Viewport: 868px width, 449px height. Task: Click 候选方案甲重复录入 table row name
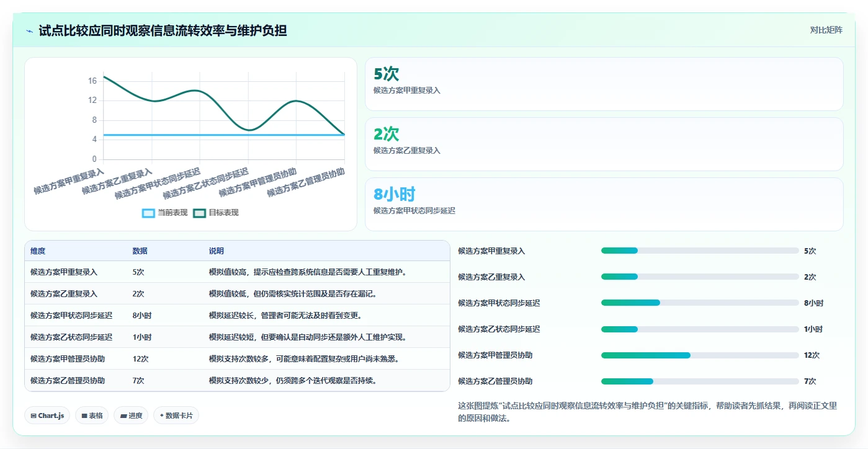[x=64, y=272]
